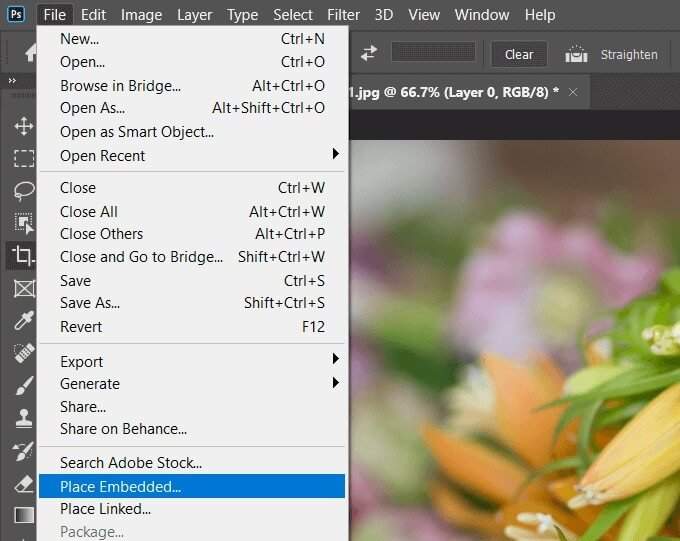Select the Crop tool

pyautogui.click(x=23, y=255)
